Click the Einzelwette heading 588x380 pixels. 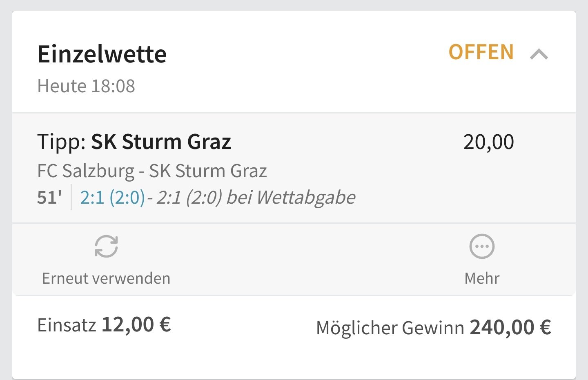click(102, 54)
